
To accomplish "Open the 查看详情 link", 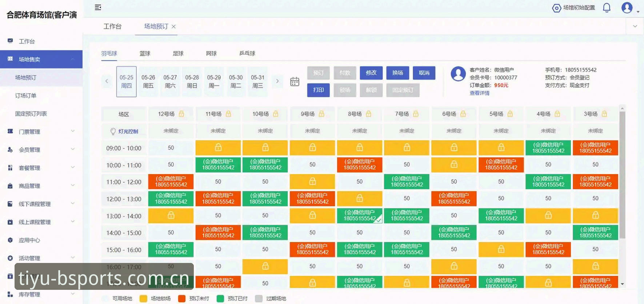I will point(479,93).
